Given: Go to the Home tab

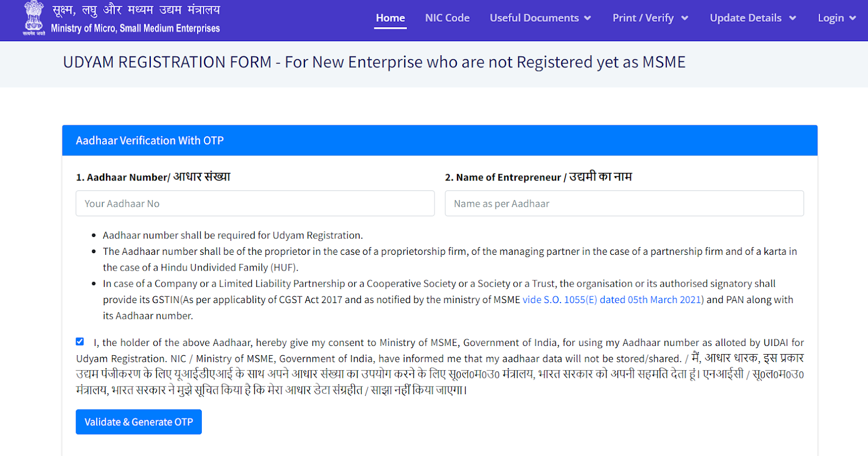Looking at the screenshot, I should 391,18.
